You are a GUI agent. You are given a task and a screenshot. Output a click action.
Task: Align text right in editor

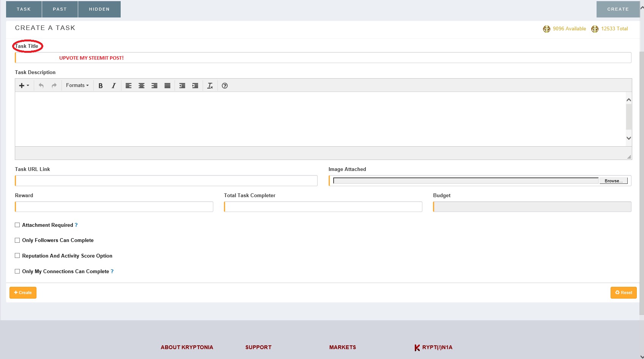(154, 85)
